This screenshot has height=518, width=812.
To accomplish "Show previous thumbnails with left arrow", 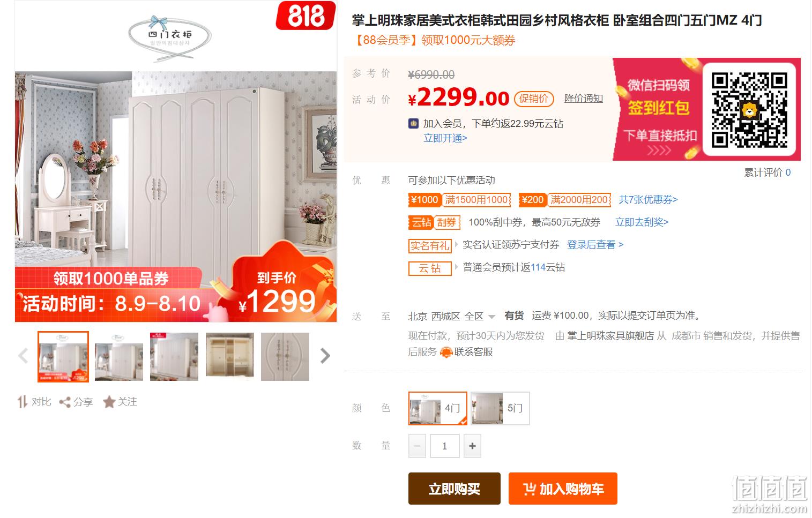I will point(23,356).
